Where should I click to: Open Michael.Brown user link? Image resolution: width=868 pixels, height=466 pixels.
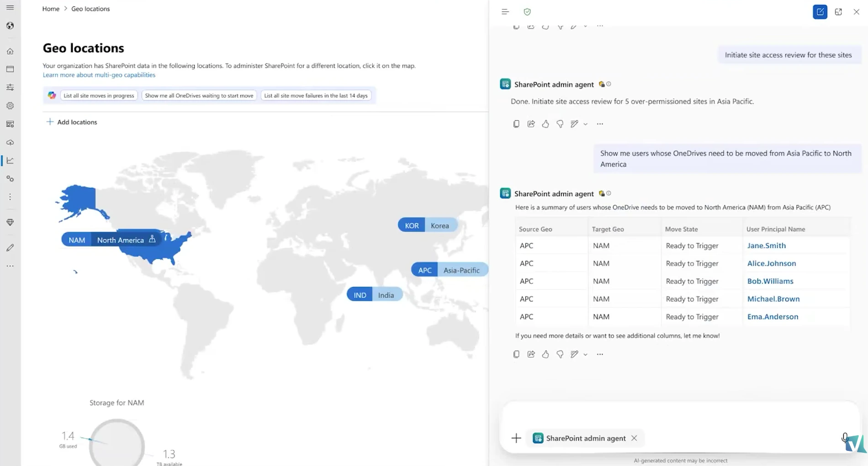(x=773, y=299)
